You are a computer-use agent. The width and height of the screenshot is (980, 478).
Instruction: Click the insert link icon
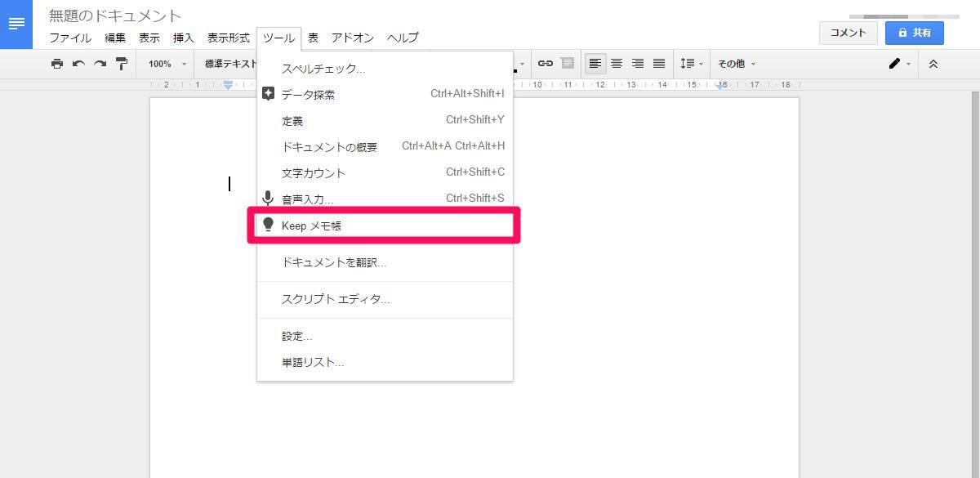(545, 64)
